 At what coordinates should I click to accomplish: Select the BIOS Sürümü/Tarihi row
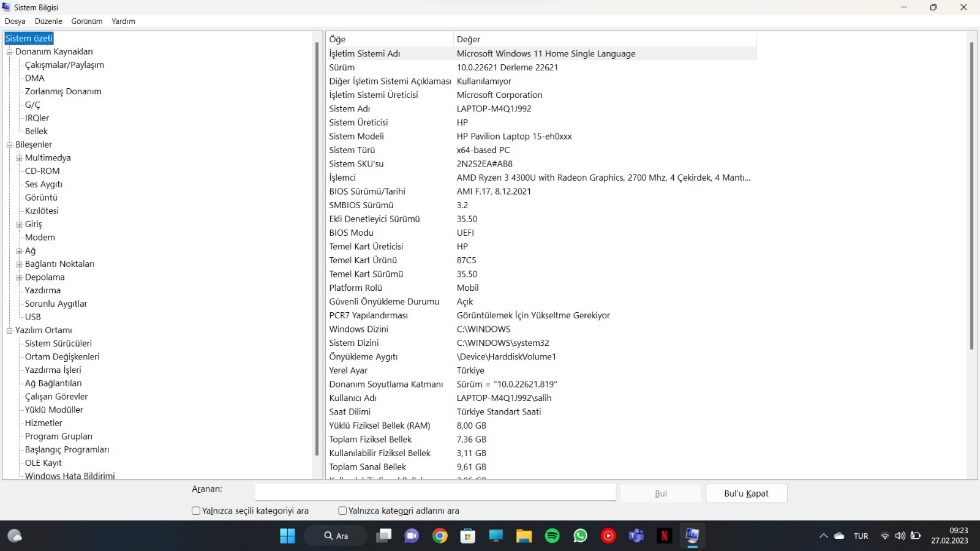click(x=541, y=192)
